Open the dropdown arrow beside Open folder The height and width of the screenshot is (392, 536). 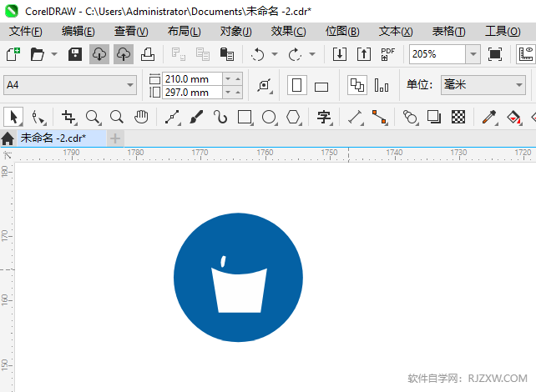pos(54,54)
